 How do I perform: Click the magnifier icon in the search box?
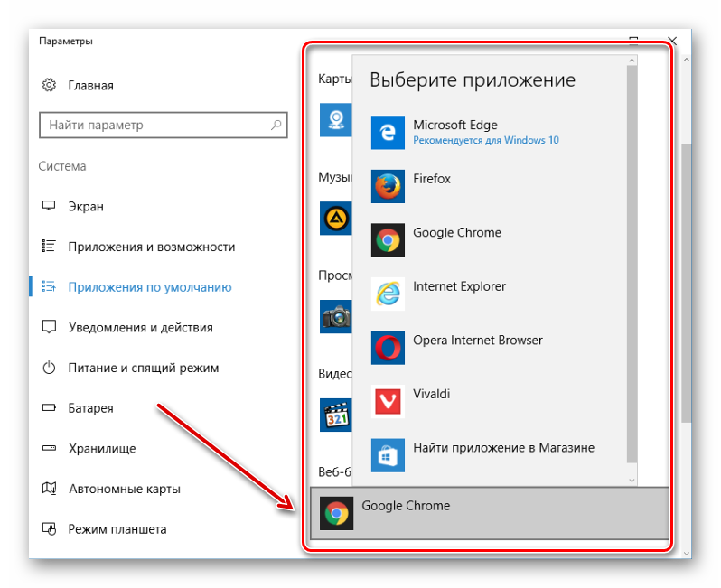[276, 125]
